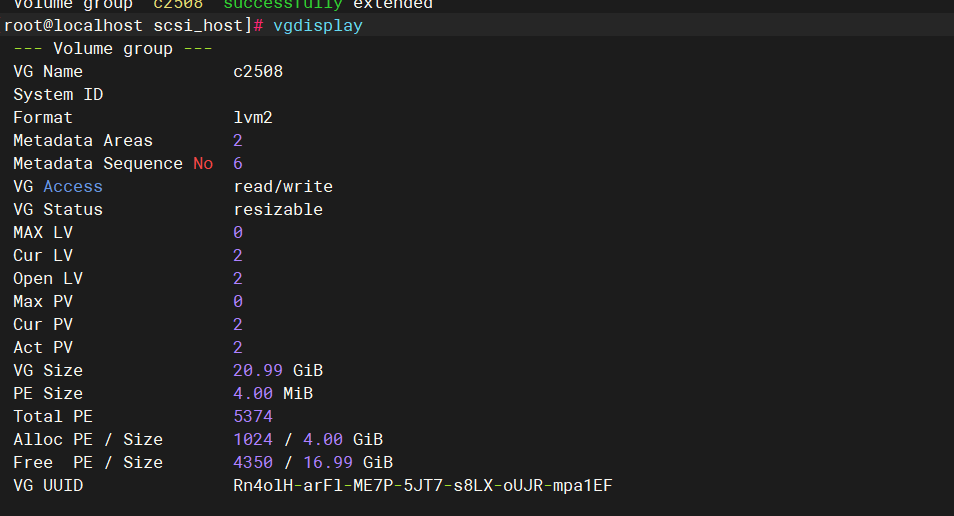This screenshot has width=954, height=516.
Task: Select the read/write access value
Action: 283,187
